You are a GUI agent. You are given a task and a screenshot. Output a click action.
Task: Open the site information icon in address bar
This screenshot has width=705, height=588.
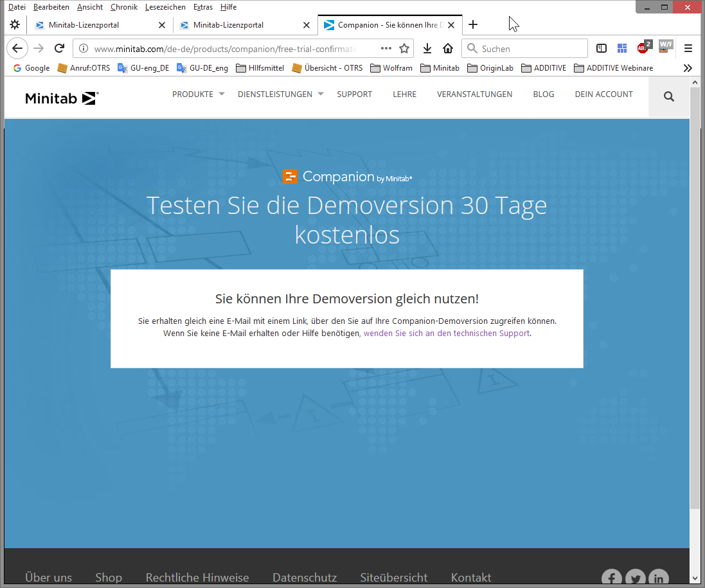click(x=84, y=49)
